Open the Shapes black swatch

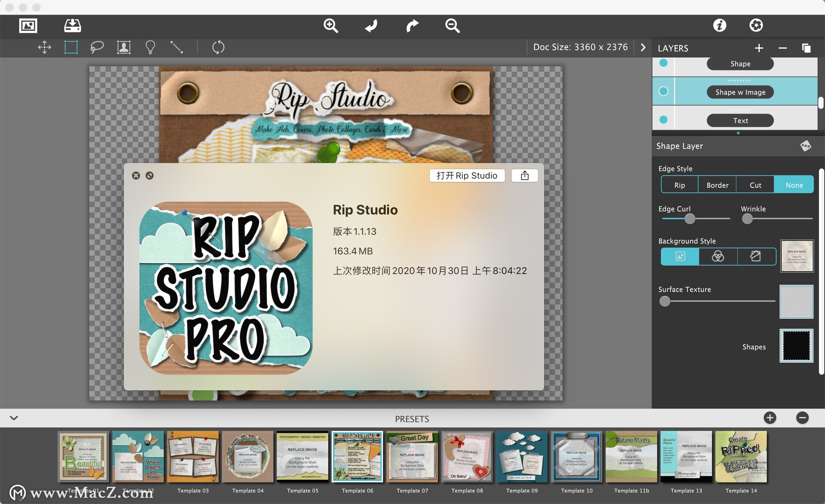tap(796, 346)
